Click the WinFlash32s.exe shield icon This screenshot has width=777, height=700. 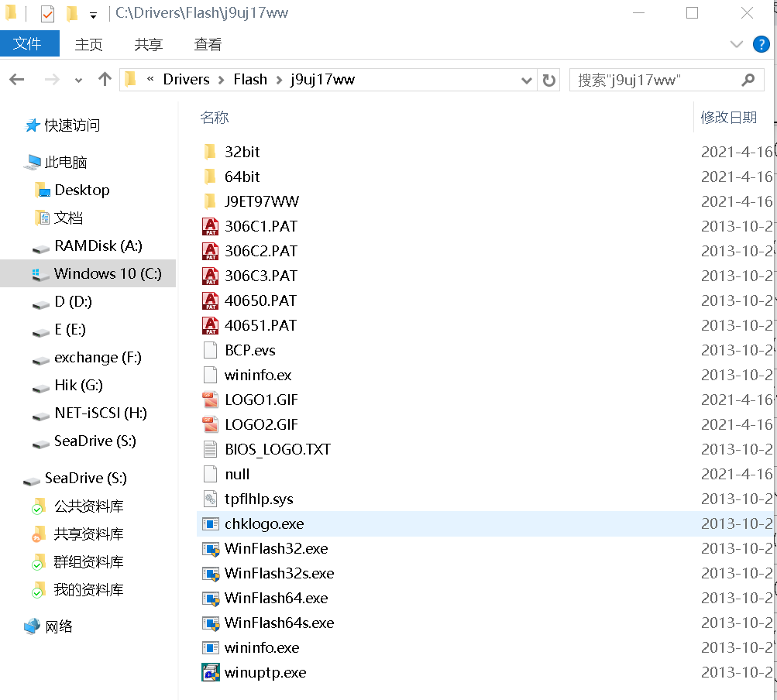pos(211,574)
